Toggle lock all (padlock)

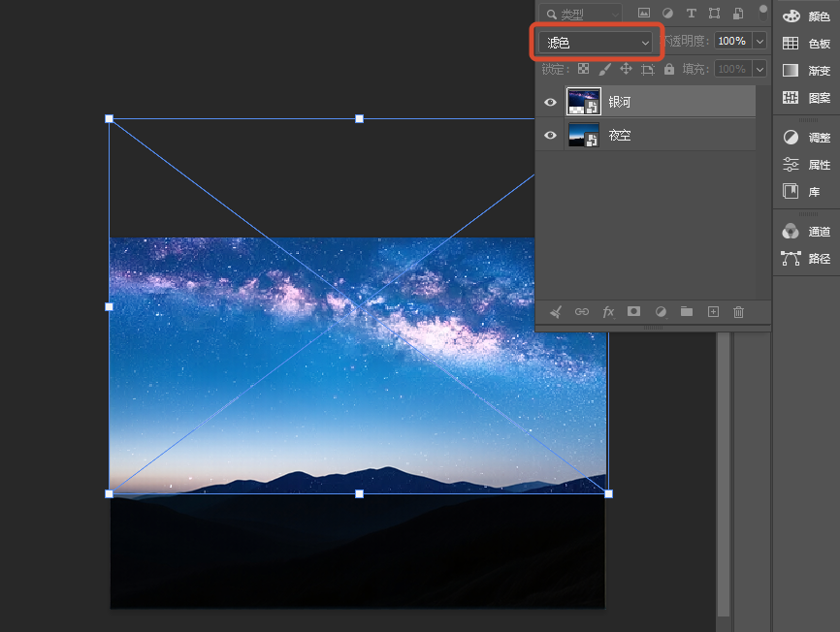(x=669, y=69)
